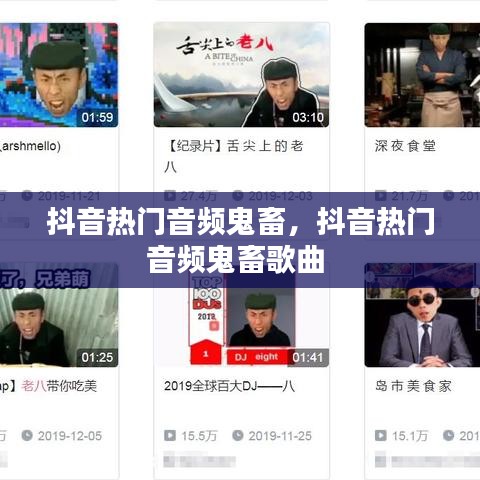Click the title 【纪录片】舌尖上的老八

tap(234, 156)
